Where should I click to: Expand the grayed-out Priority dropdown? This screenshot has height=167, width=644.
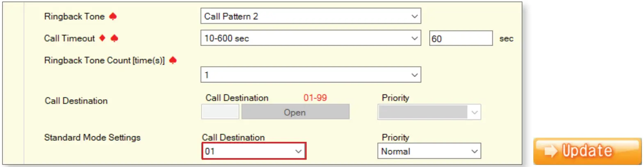coord(429,112)
